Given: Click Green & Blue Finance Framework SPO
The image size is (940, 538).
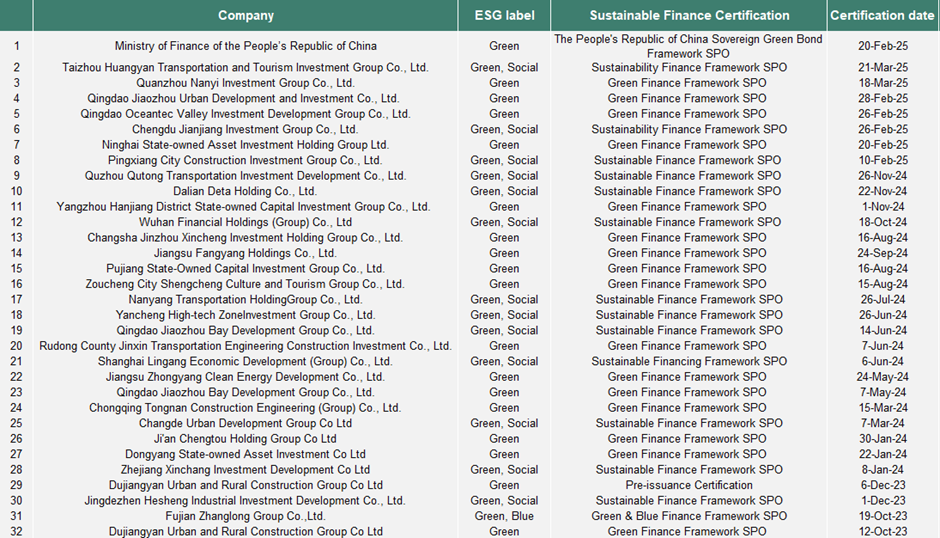Looking at the screenshot, I should click(689, 517).
